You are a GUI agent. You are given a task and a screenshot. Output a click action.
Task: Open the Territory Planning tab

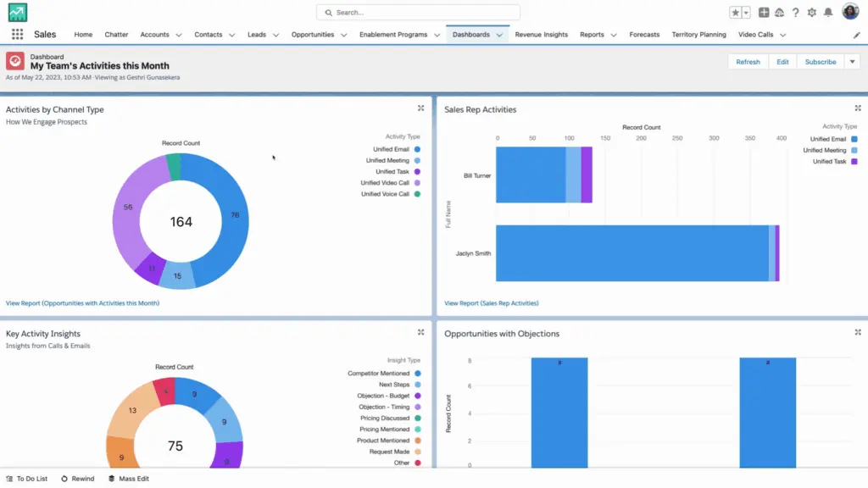point(698,34)
